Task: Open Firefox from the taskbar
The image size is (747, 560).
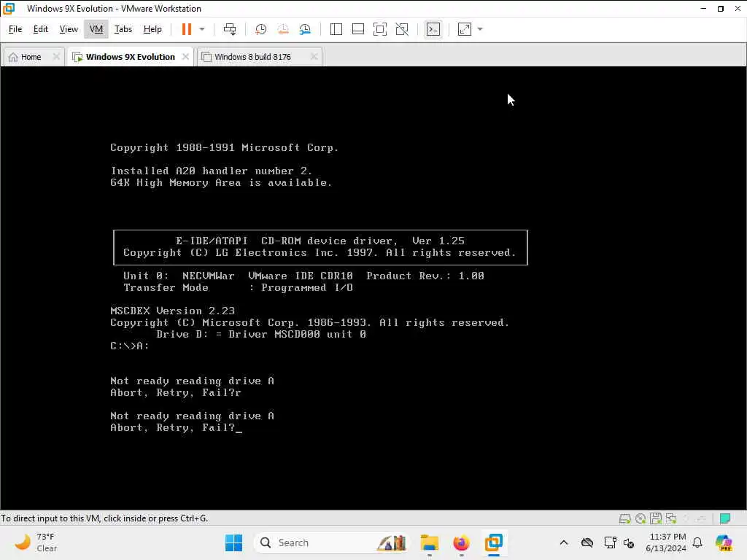Action: point(461,542)
